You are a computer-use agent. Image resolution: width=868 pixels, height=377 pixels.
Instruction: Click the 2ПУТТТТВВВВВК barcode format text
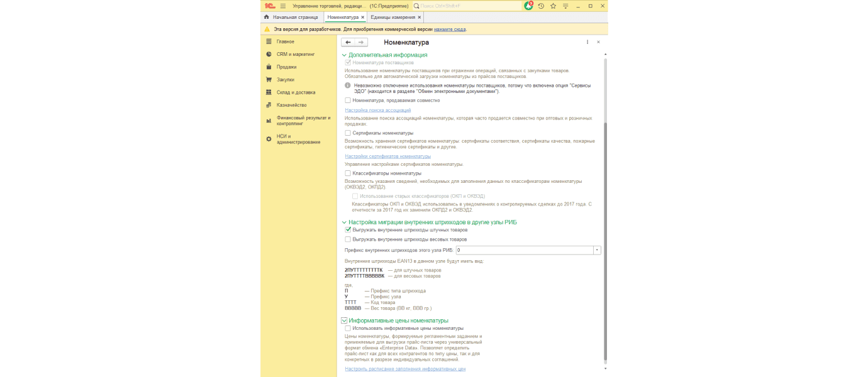tap(364, 276)
